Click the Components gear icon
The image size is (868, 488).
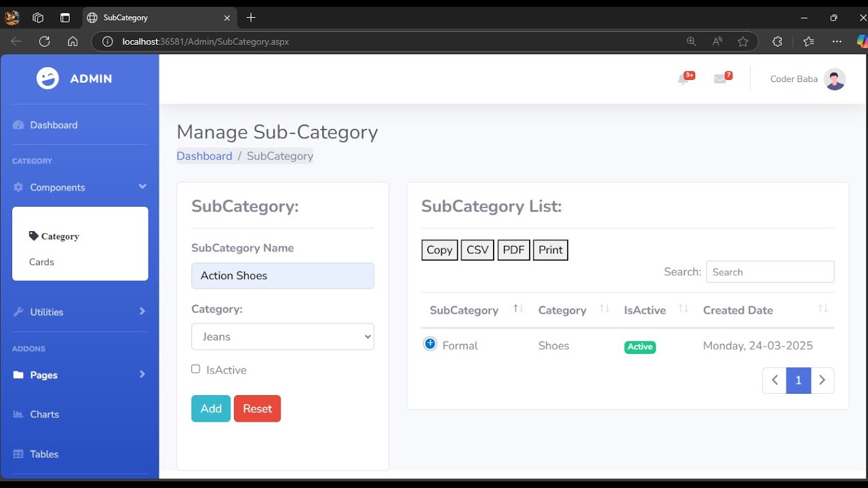pos(18,188)
